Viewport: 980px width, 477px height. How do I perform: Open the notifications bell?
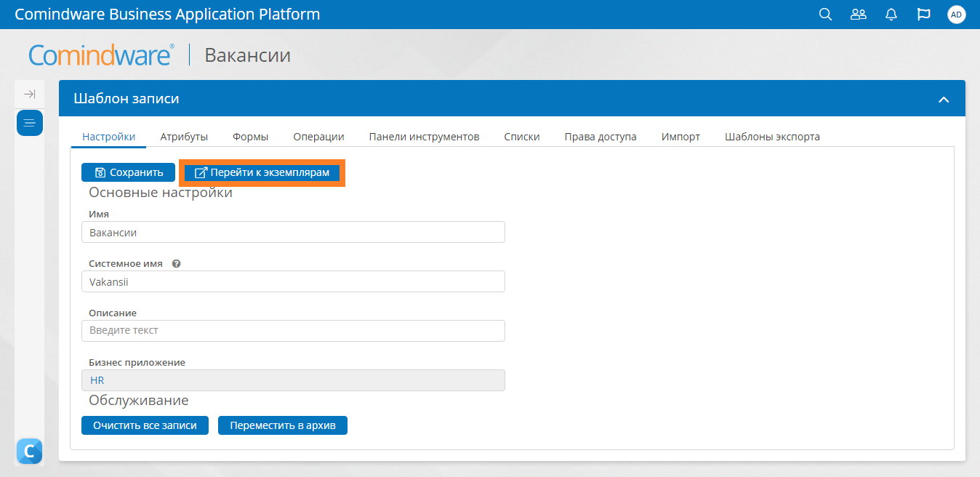tap(891, 15)
